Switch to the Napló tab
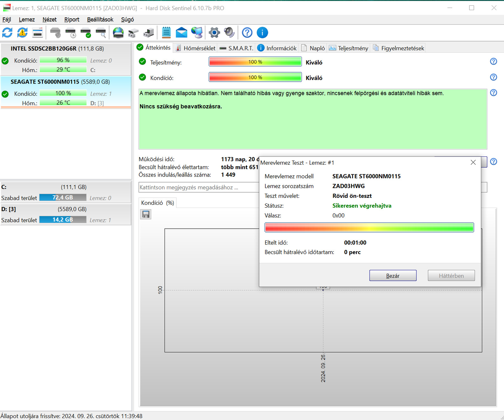 click(313, 48)
